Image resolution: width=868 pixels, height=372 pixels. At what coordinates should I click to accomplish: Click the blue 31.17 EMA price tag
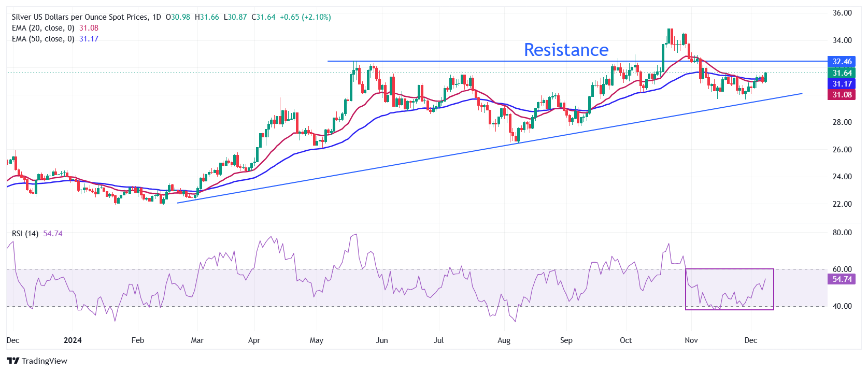pyautogui.click(x=842, y=84)
